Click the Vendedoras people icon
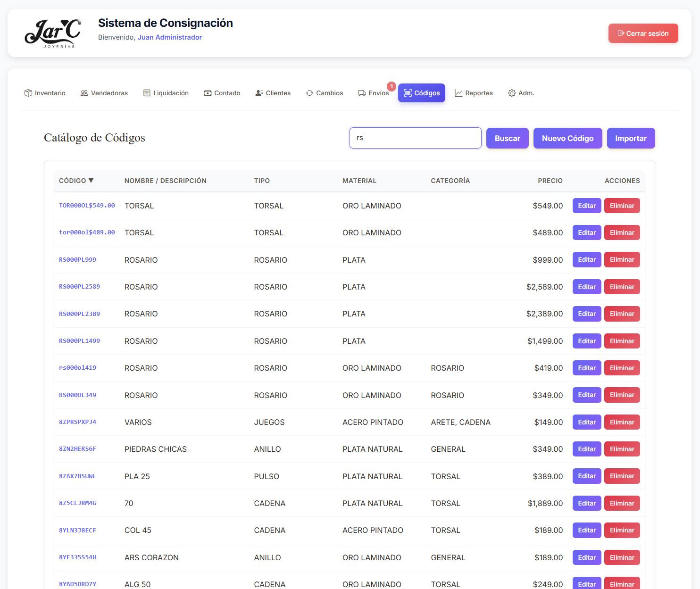700x589 pixels. point(84,93)
